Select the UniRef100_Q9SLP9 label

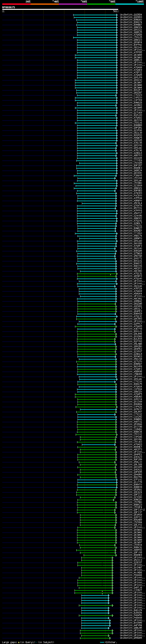tap(131, 77)
